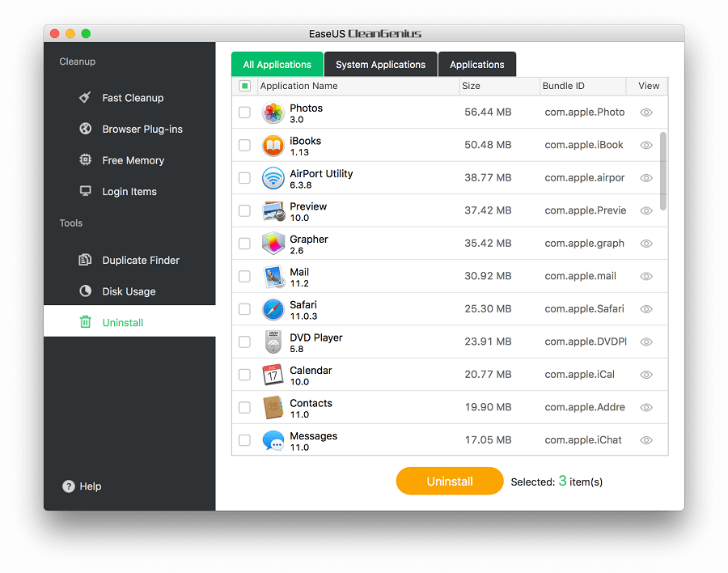Click the eye icon in Mail row

(646, 276)
